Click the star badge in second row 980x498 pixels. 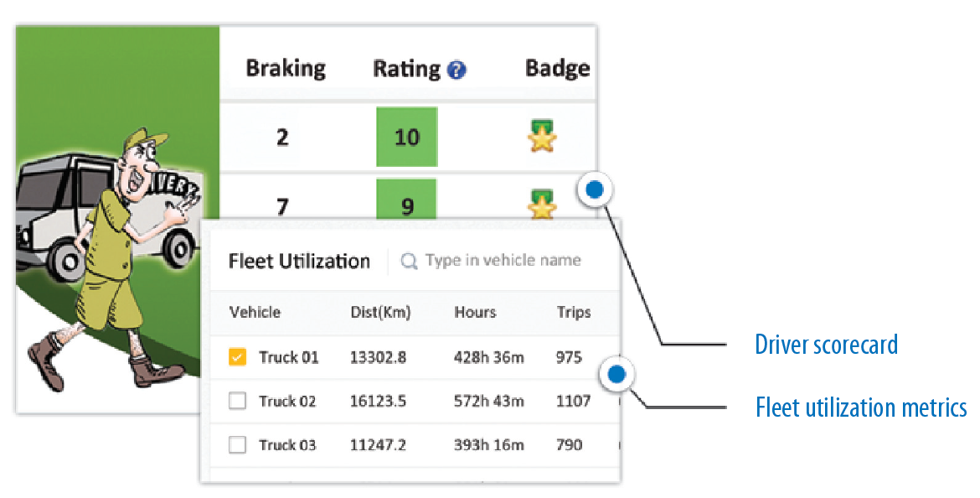click(542, 204)
